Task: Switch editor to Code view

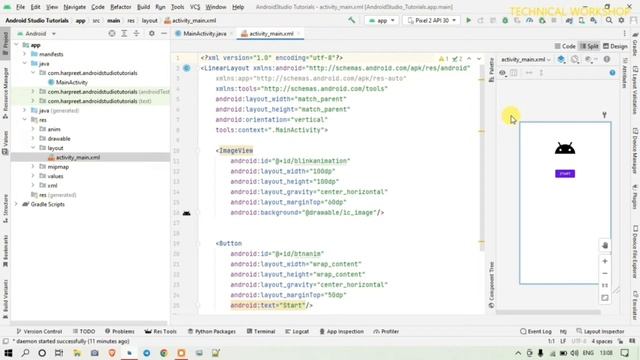Action: click(x=565, y=46)
